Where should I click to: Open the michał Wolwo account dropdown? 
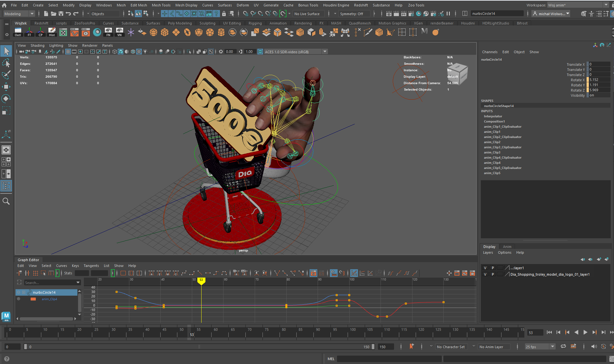551,14
